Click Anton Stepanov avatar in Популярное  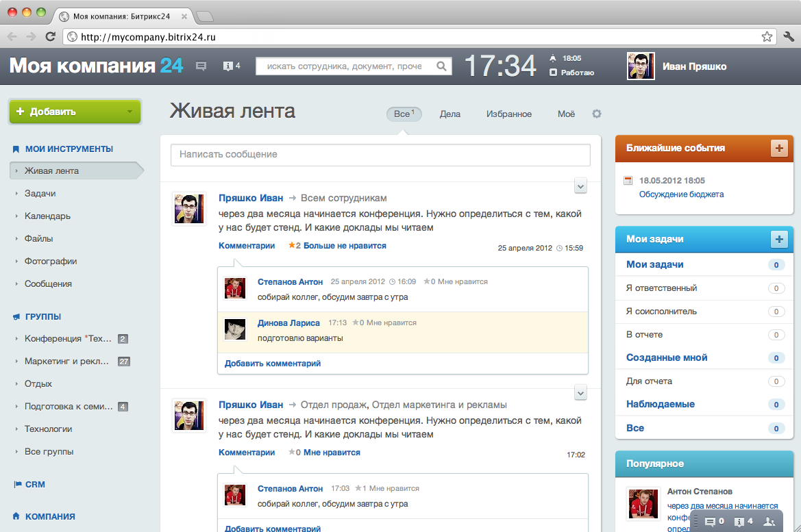(643, 504)
